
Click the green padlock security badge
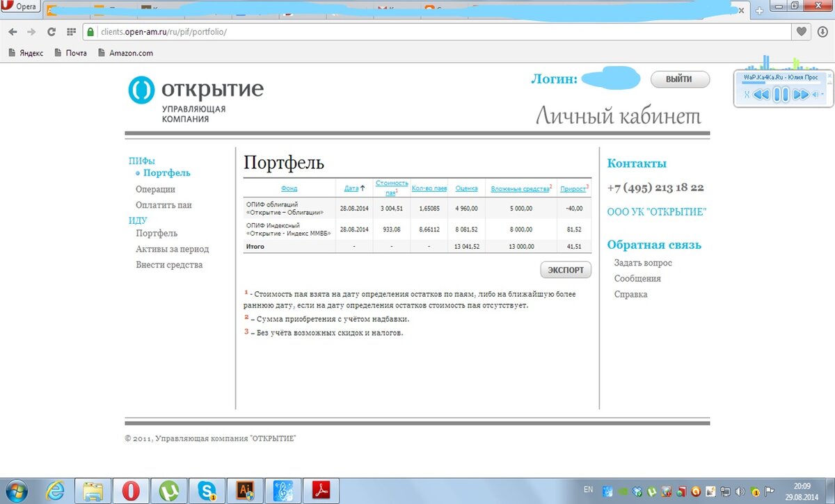click(90, 32)
